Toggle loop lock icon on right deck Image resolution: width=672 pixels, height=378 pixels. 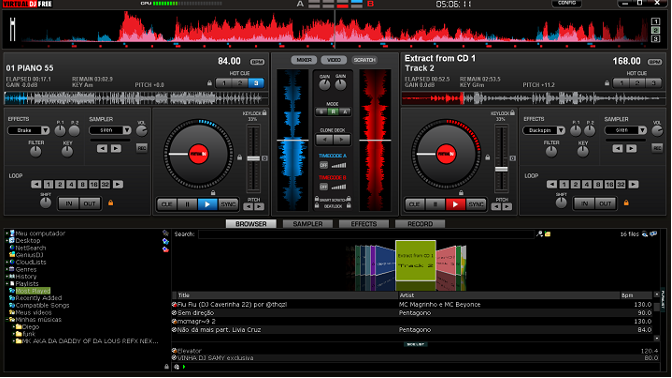pos(626,202)
